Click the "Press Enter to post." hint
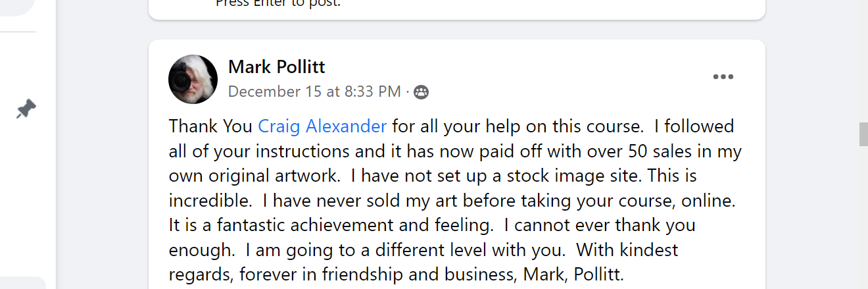 pyautogui.click(x=278, y=3)
